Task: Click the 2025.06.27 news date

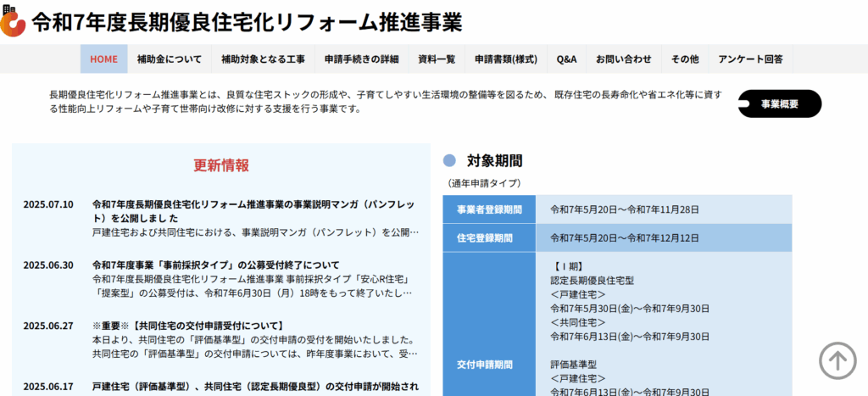Action: point(48,326)
